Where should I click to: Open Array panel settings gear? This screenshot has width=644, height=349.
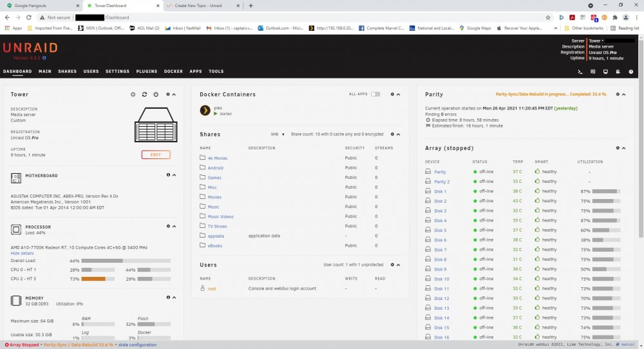618,148
